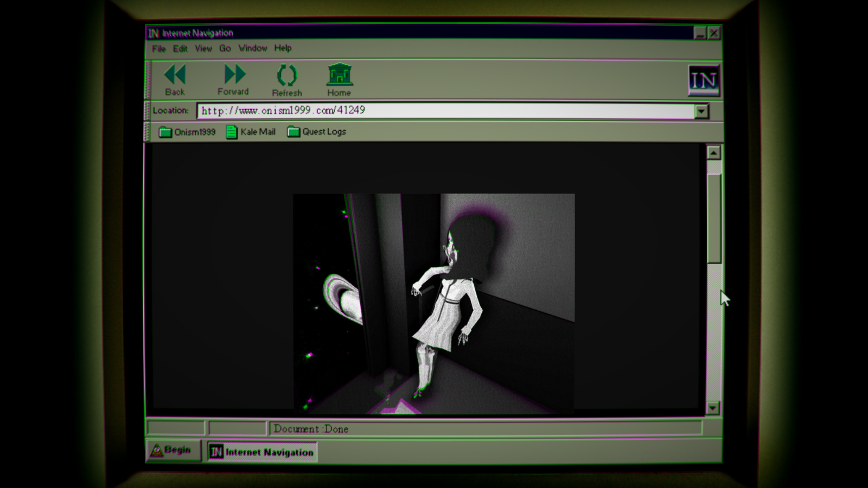This screenshot has width=868, height=488.
Task: Open the Help menu
Action: (283, 48)
